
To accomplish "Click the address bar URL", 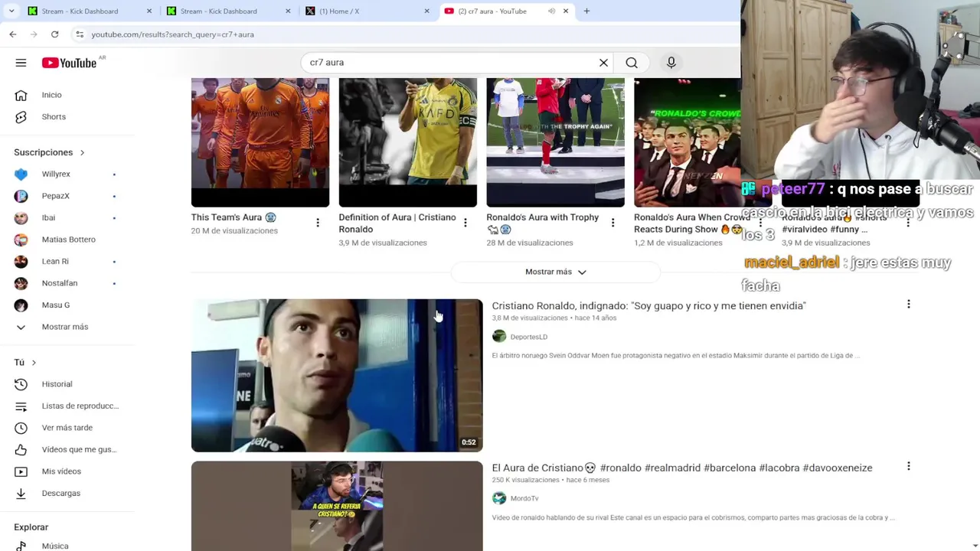I will 172,34.
